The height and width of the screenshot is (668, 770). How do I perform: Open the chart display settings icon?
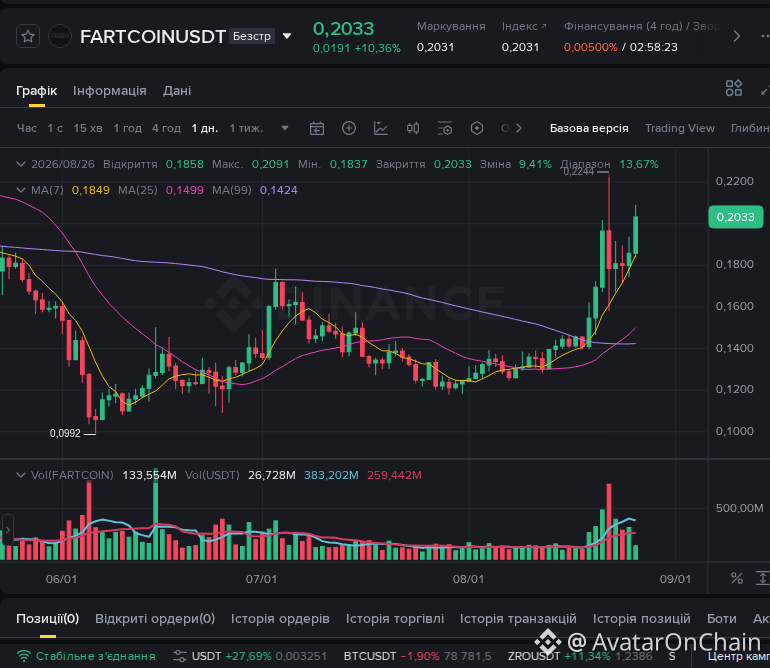click(x=445, y=129)
